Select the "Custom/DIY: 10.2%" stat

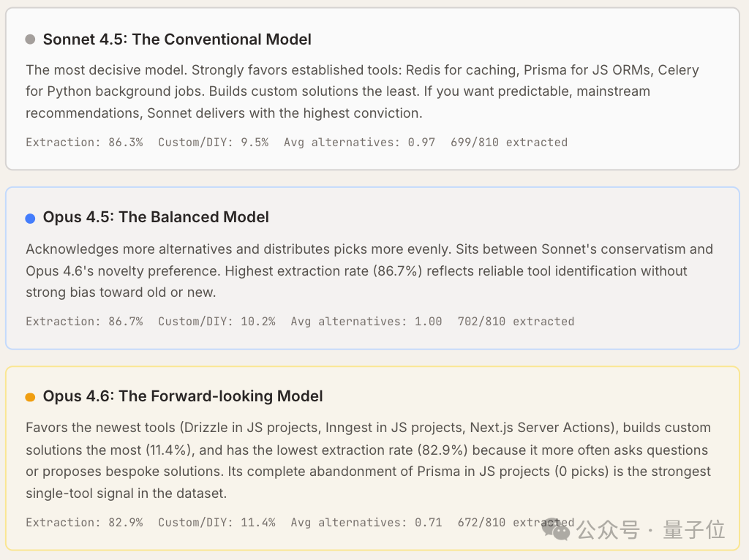tap(217, 322)
